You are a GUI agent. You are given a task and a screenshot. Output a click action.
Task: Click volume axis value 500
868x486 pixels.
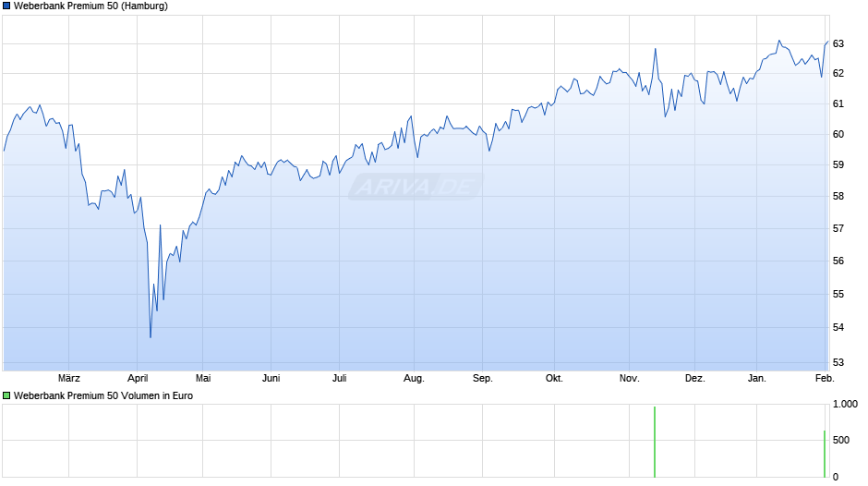(x=841, y=440)
